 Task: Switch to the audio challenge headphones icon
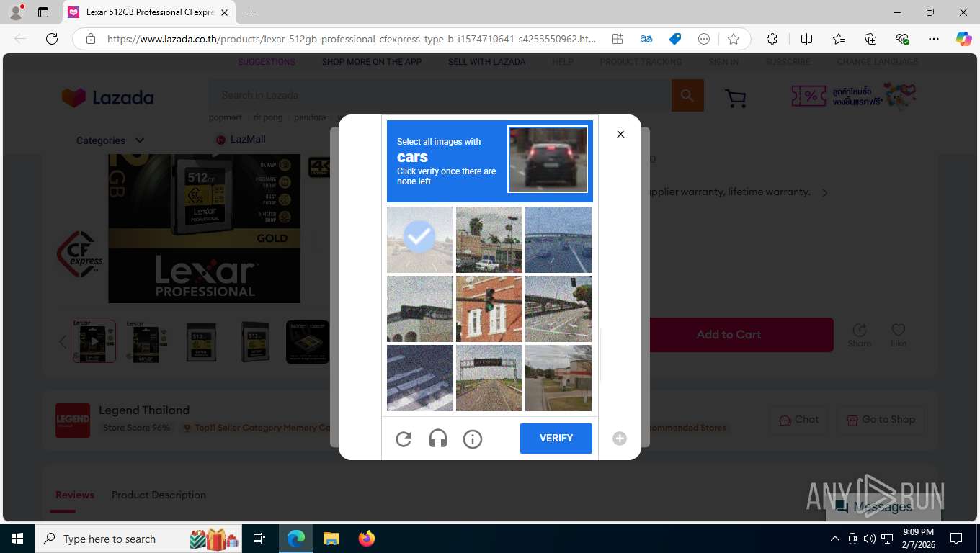click(438, 439)
